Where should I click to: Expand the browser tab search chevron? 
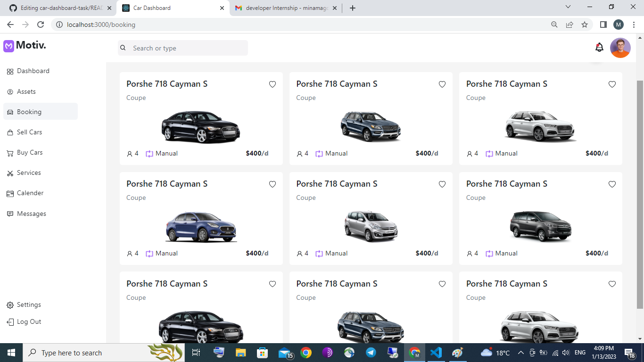click(568, 8)
